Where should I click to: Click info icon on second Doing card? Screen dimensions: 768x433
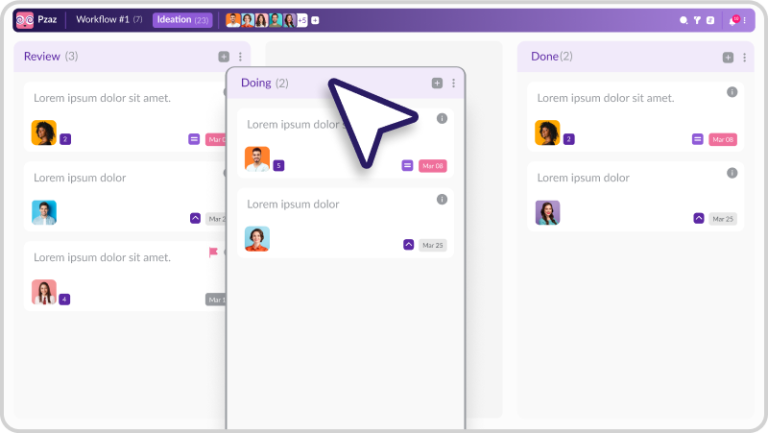click(442, 199)
